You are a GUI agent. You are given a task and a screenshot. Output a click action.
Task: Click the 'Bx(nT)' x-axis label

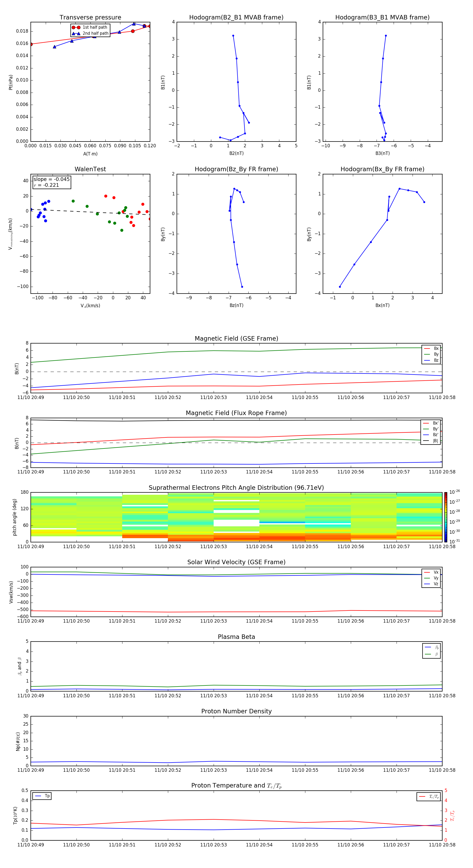tap(382, 305)
